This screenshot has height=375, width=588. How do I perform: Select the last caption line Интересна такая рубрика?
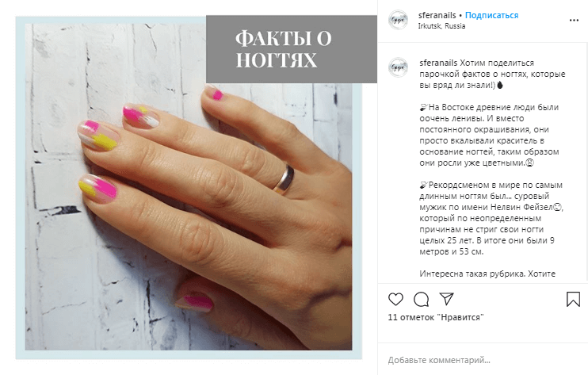(x=487, y=274)
